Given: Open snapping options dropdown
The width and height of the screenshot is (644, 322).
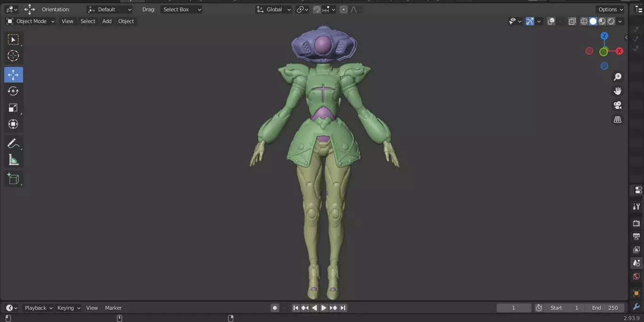Looking at the screenshot, I should tap(329, 9).
